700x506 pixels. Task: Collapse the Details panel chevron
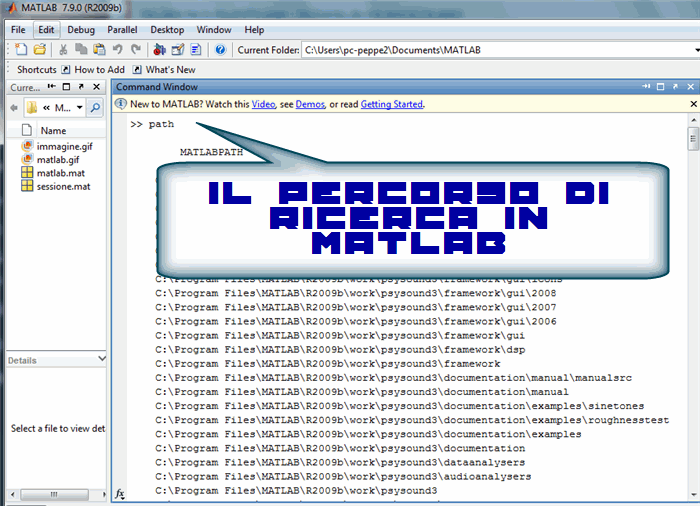(x=102, y=359)
